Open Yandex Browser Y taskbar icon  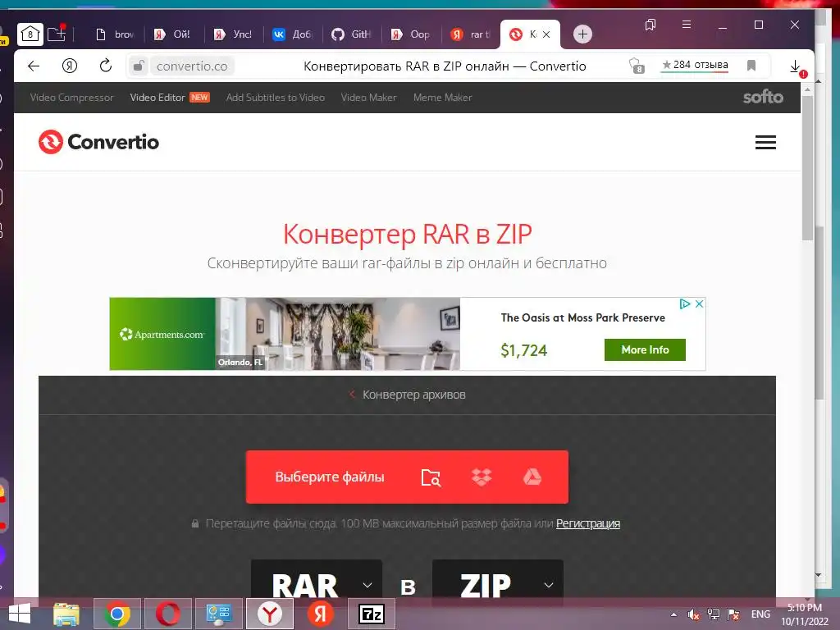270,614
